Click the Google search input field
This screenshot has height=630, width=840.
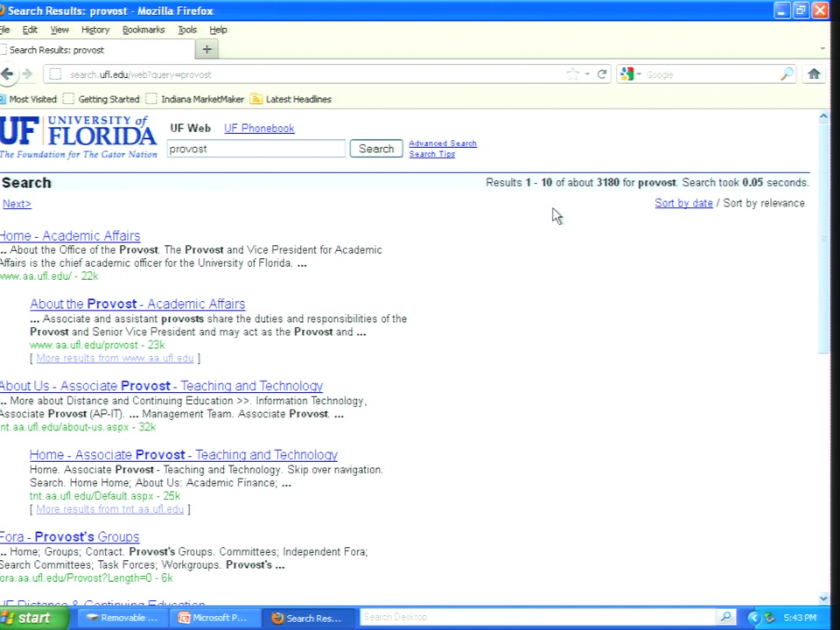[710, 74]
